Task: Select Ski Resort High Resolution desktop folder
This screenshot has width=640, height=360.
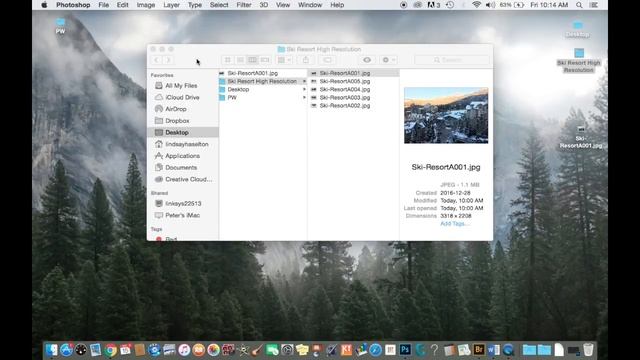Action: click(x=579, y=60)
